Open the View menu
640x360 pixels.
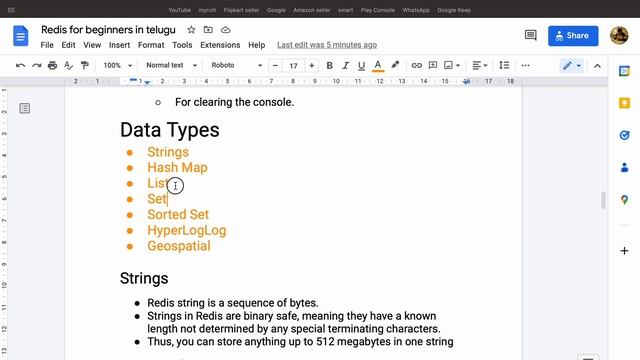coord(92,45)
